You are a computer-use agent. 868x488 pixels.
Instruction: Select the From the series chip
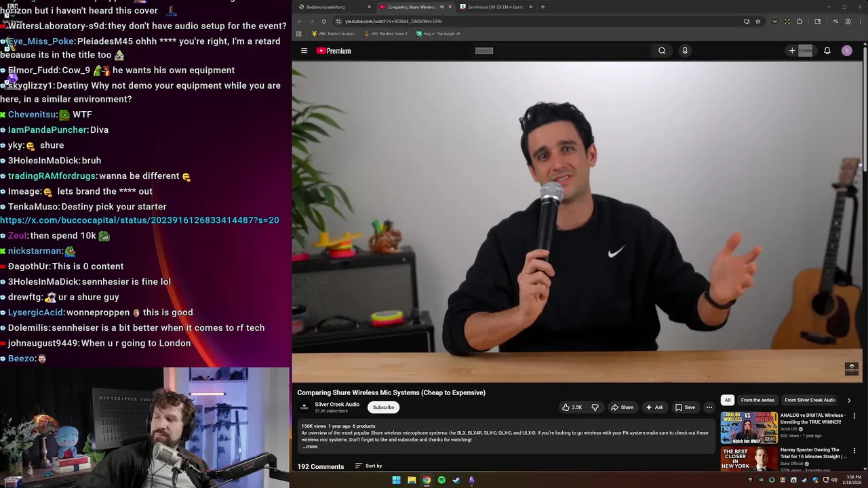pyautogui.click(x=757, y=400)
